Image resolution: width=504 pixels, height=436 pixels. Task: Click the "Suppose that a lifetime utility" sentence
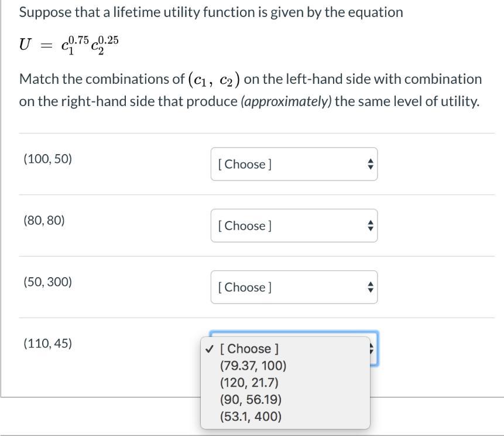211,12
